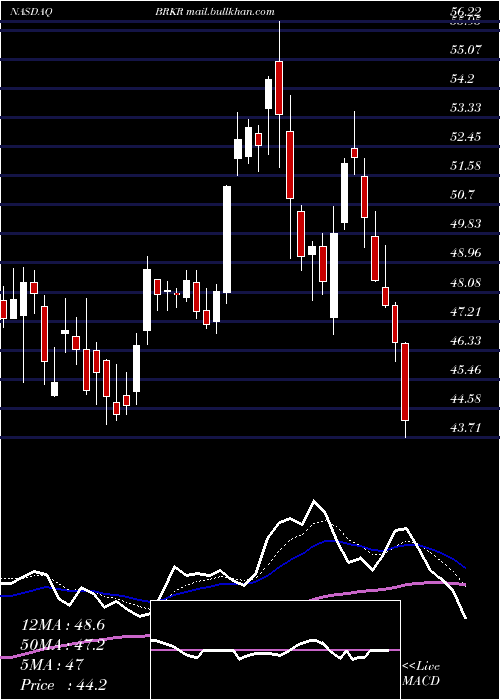Select the last red candlestick near 43.71
Screen dimensions: 500x700
405,382
